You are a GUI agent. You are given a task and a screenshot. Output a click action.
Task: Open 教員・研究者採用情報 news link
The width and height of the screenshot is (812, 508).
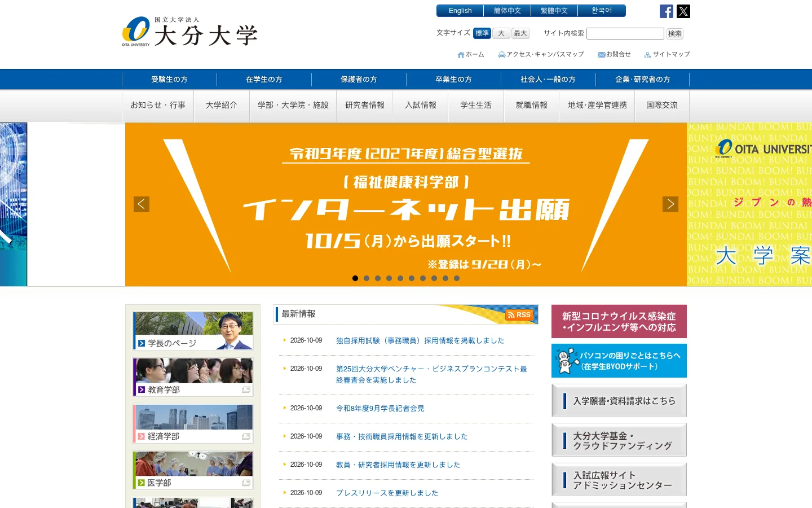click(x=398, y=465)
